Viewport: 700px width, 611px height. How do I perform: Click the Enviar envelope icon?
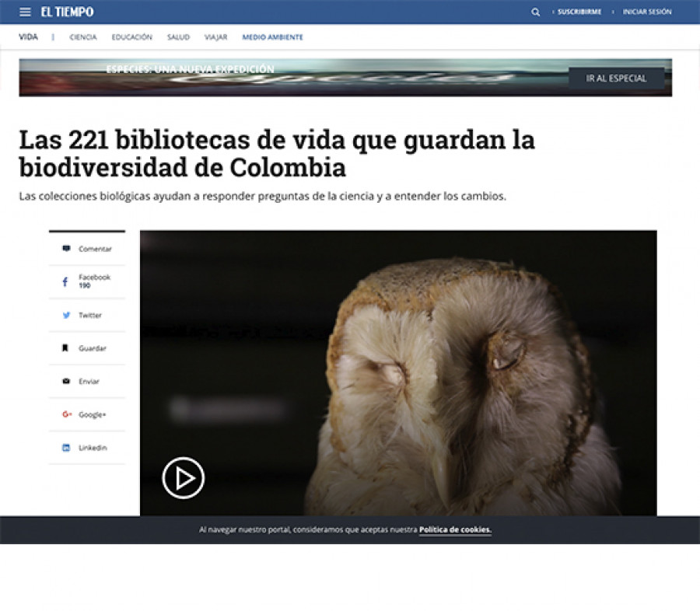(x=66, y=381)
